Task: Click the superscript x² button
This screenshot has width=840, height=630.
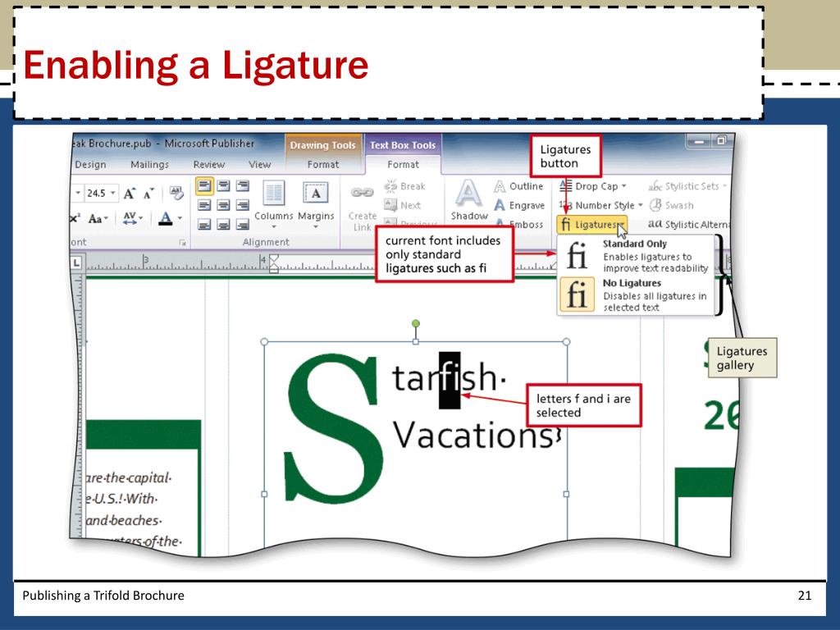Action: 75,218
